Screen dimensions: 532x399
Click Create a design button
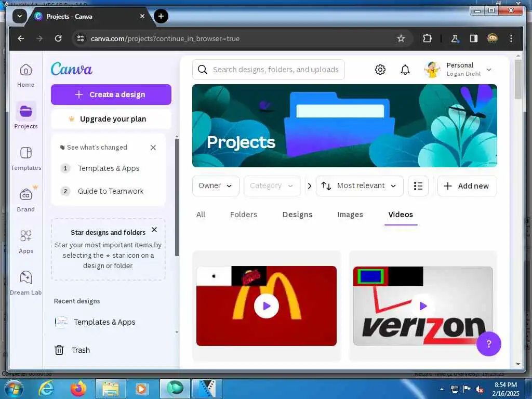point(111,95)
